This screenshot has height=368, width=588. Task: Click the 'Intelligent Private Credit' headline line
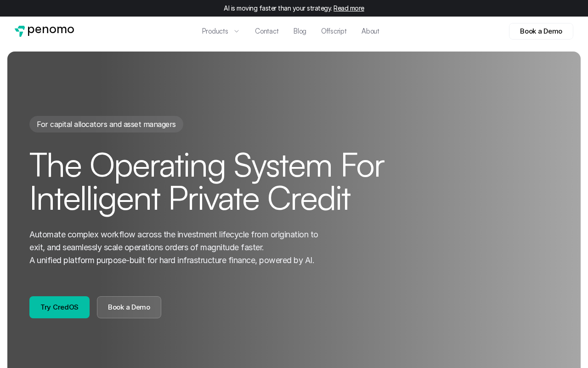[x=190, y=198]
